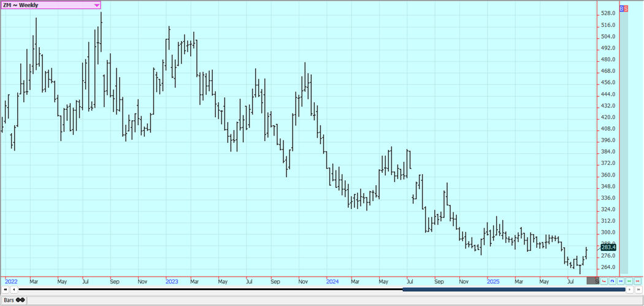Click the 2023 year label on time axis
The width and height of the screenshot is (644, 306).
pyautogui.click(x=172, y=281)
